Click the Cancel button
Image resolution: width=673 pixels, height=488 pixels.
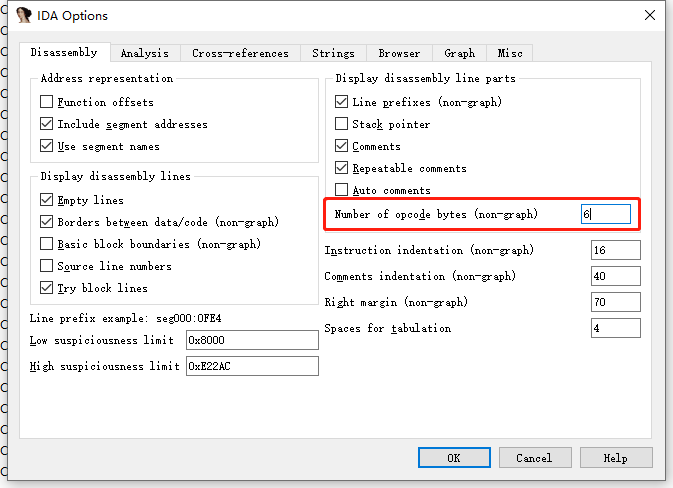(535, 458)
